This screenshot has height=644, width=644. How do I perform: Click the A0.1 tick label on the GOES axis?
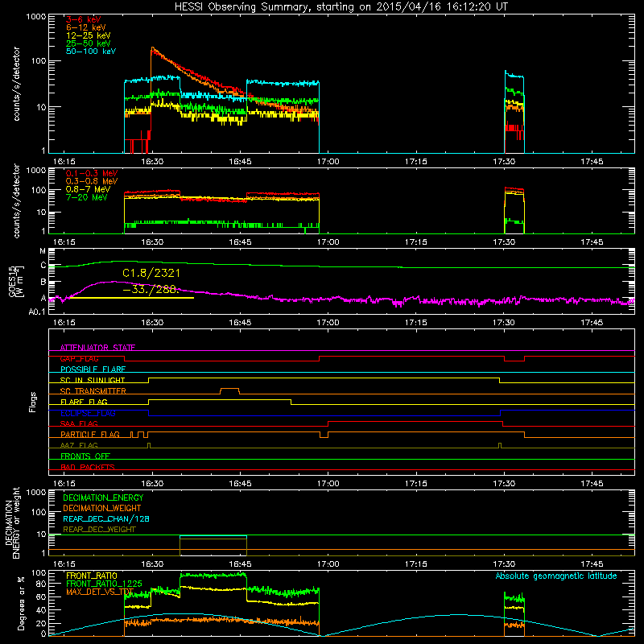pyautogui.click(x=37, y=312)
